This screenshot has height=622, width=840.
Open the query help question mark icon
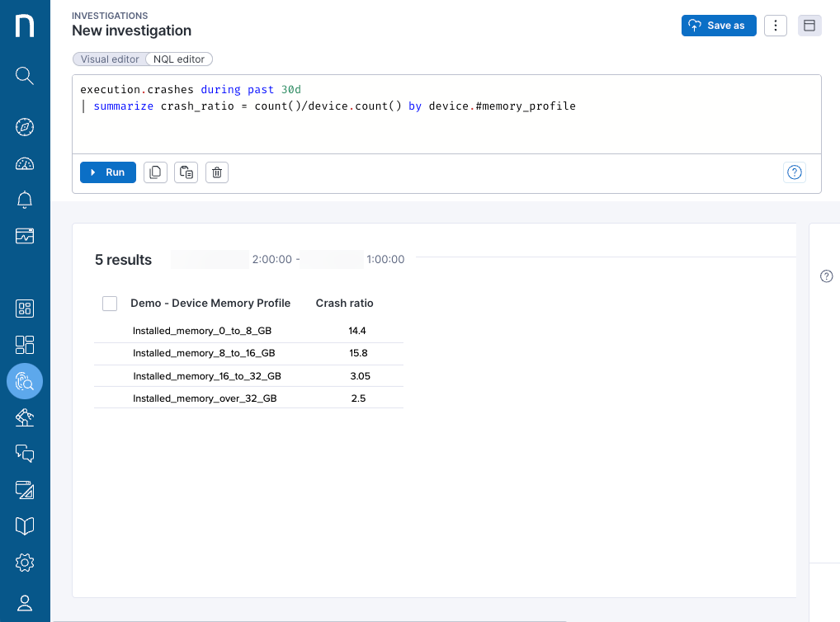[x=794, y=172]
